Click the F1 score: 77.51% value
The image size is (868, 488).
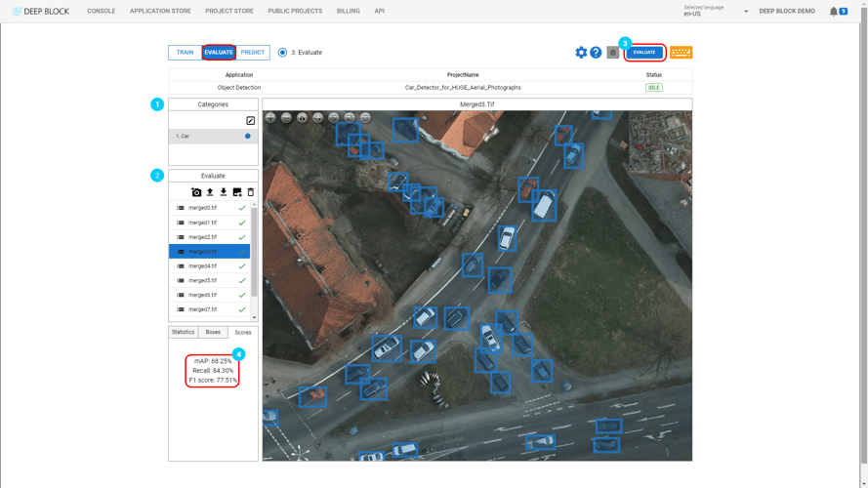[213, 380]
